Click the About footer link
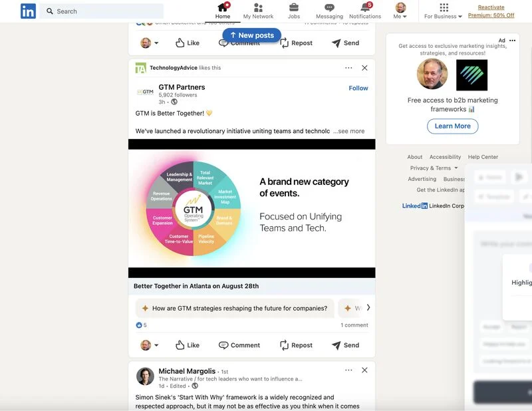The image size is (532, 411). click(x=415, y=157)
